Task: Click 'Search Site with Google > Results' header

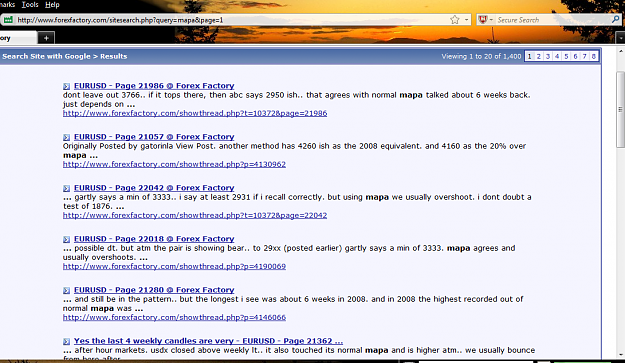Action: coord(65,56)
